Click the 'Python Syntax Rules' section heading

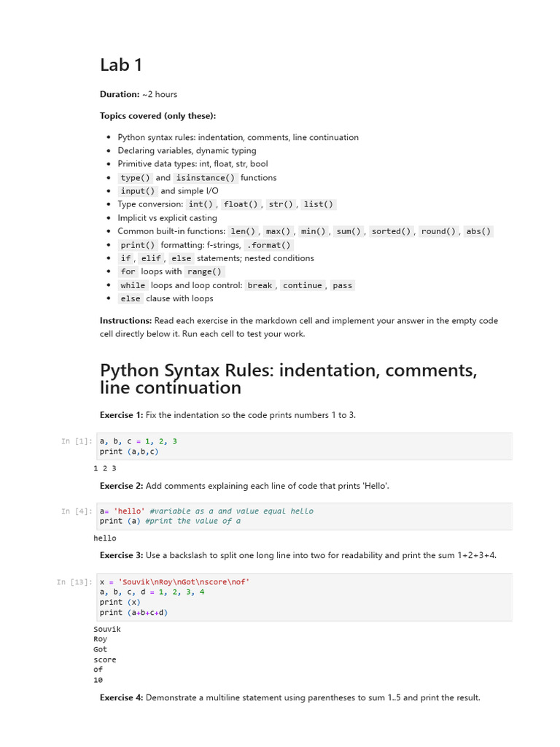288,379
